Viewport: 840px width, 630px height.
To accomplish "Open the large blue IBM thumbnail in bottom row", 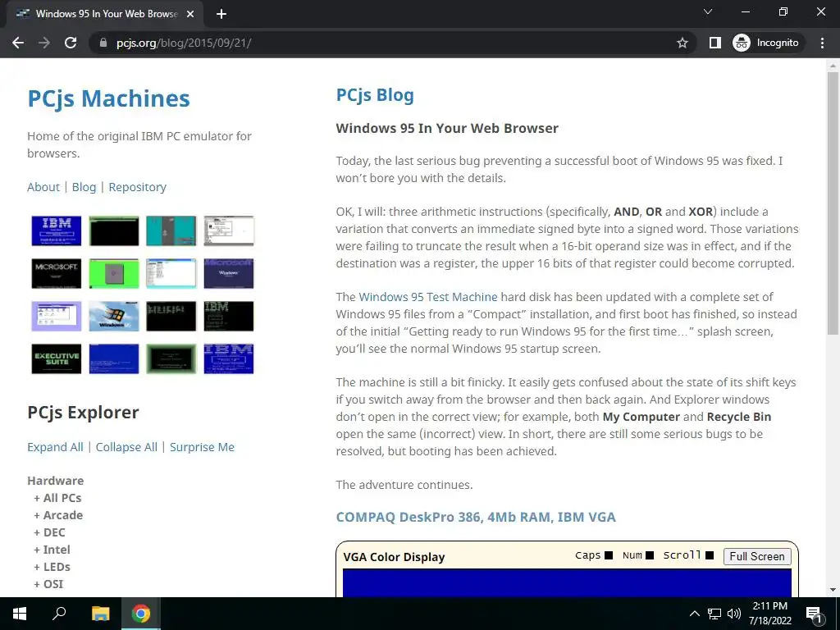I will 229,359.
